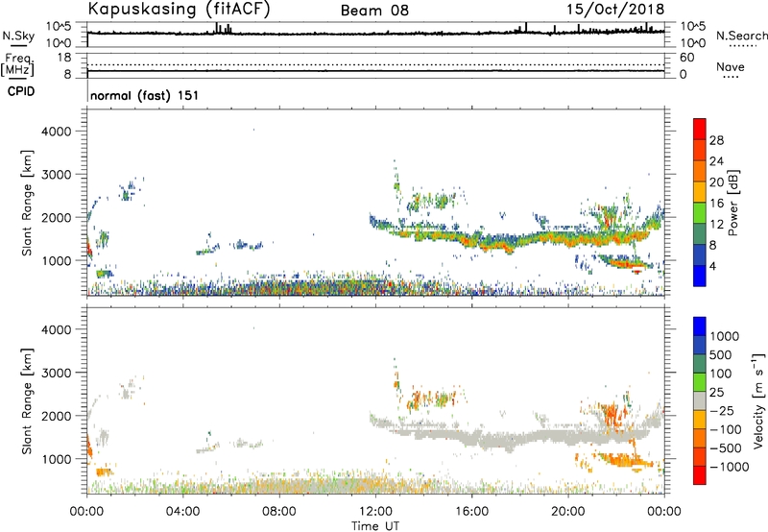This screenshot has width=768, height=532.
Task: Click the '500' label on the velocity colorbar
Action: pyautogui.click(x=720, y=355)
